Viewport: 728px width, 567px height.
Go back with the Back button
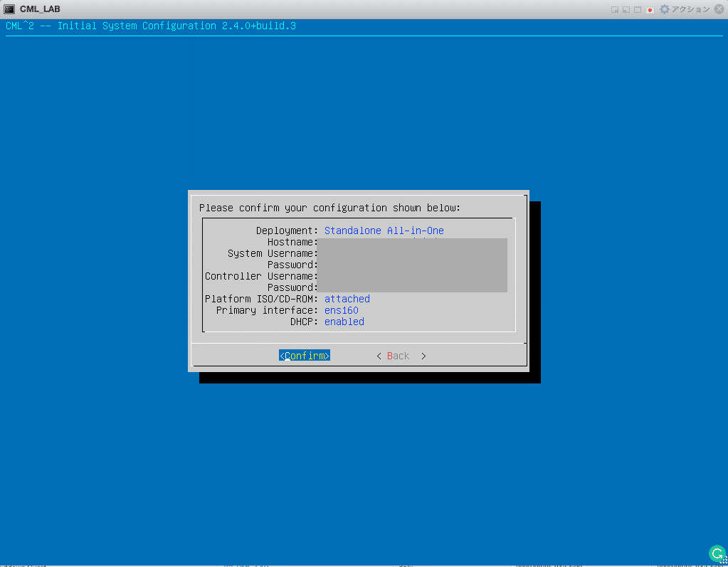coord(401,356)
